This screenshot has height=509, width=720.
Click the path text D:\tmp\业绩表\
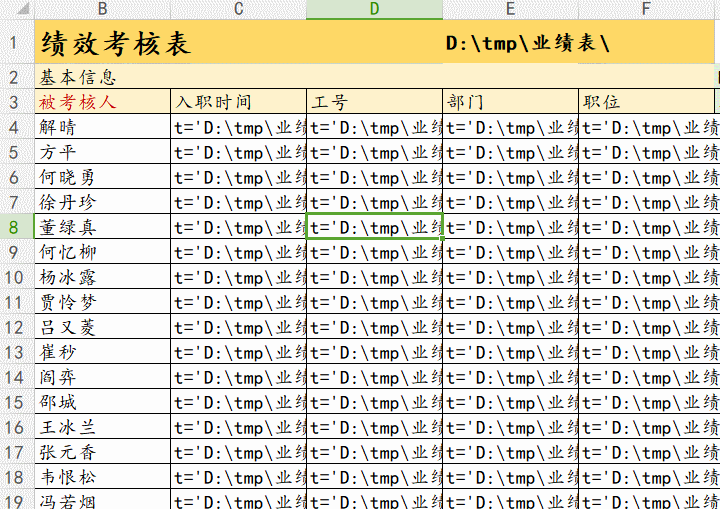pyautogui.click(x=527, y=43)
